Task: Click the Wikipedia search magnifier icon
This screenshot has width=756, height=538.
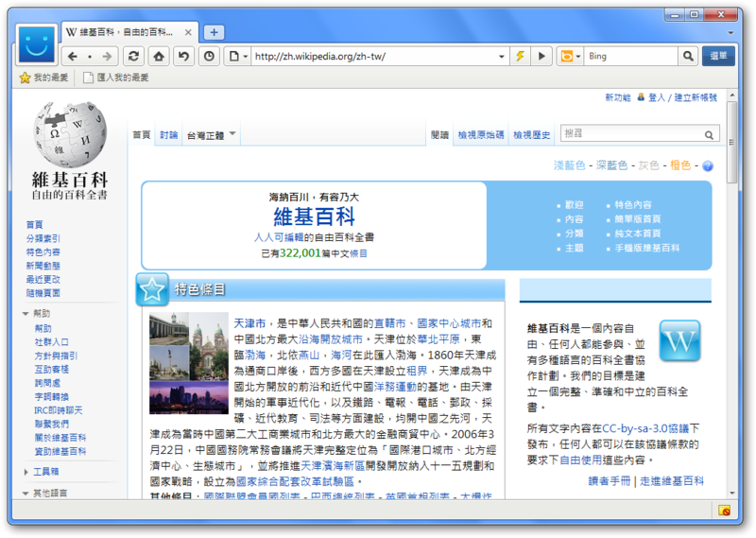Action: pos(709,135)
